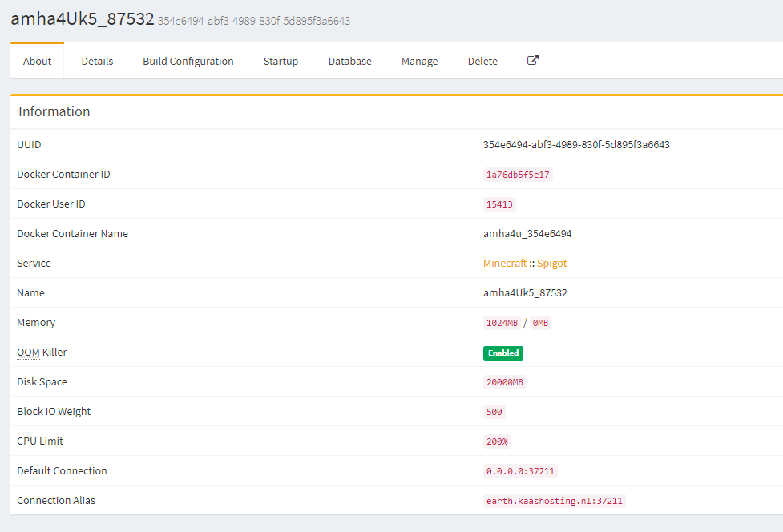This screenshot has width=783, height=532.
Task: Go to Build Configuration tab
Action: coord(188,61)
